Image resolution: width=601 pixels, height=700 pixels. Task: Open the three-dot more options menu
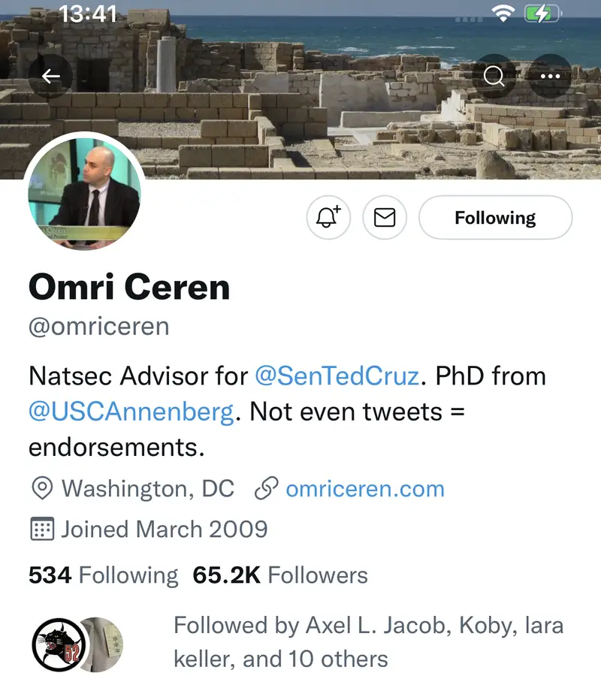550,77
